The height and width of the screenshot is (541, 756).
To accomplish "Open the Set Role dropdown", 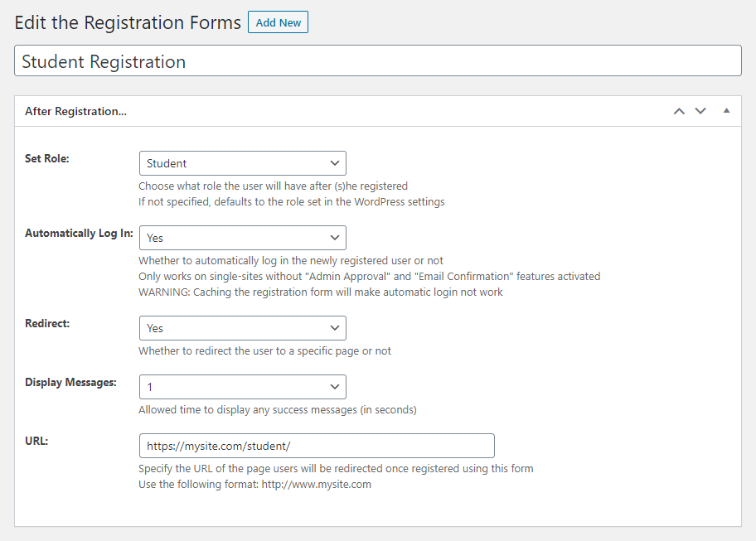I will point(243,163).
